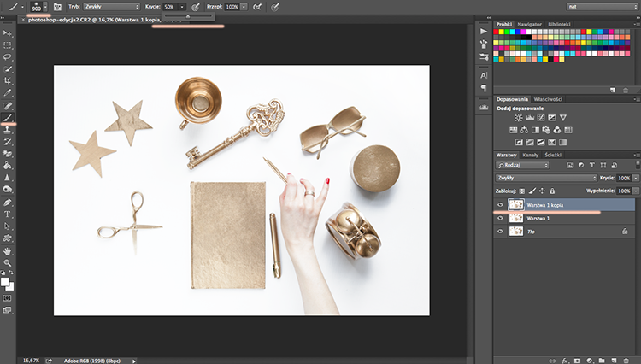Switch to the Kanały tab
This screenshot has width=641, height=364.
click(x=530, y=155)
